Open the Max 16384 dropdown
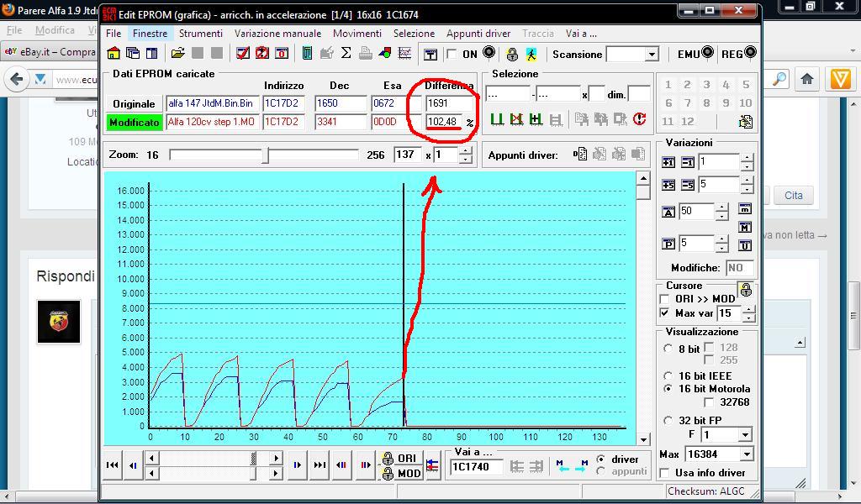 pos(747,454)
